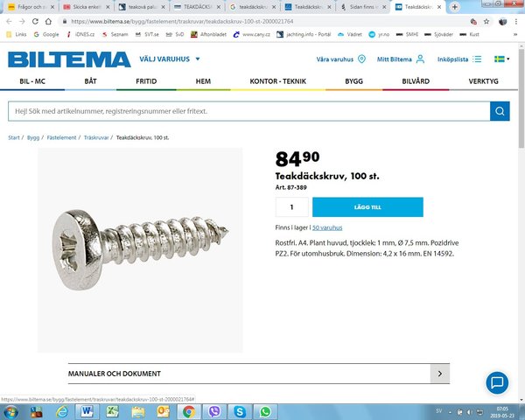The height and width of the screenshot is (420, 525).
Task: Launch WhatsApp from the taskbar
Action: tap(265, 411)
